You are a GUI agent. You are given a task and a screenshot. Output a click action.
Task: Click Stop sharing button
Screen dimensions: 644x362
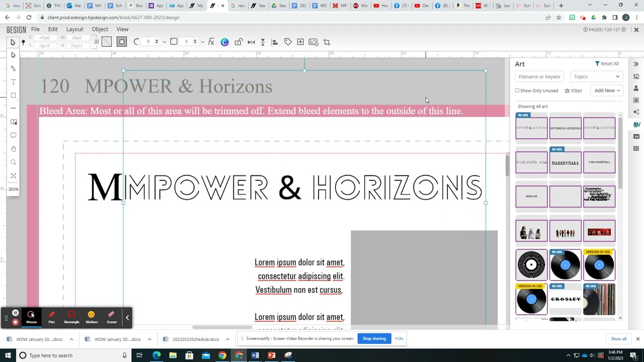[374, 338]
